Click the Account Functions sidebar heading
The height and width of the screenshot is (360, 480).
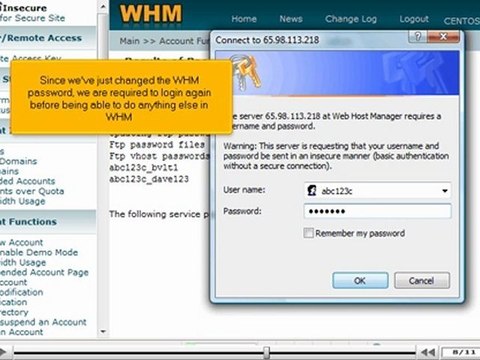coord(28,222)
